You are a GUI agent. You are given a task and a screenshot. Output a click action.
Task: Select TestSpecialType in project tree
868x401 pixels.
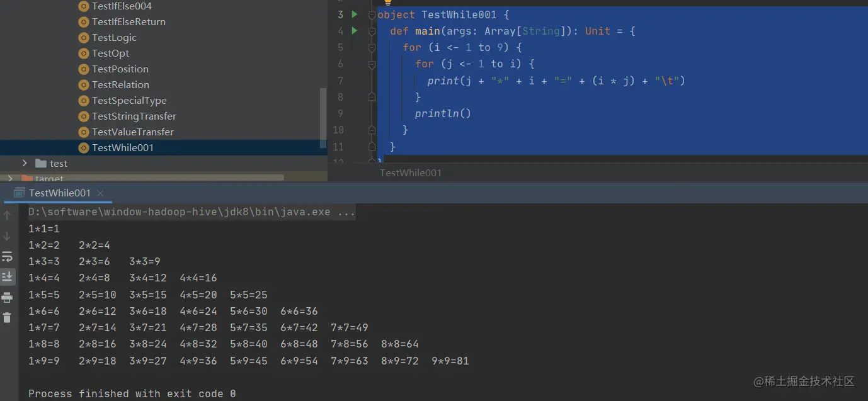(x=129, y=101)
